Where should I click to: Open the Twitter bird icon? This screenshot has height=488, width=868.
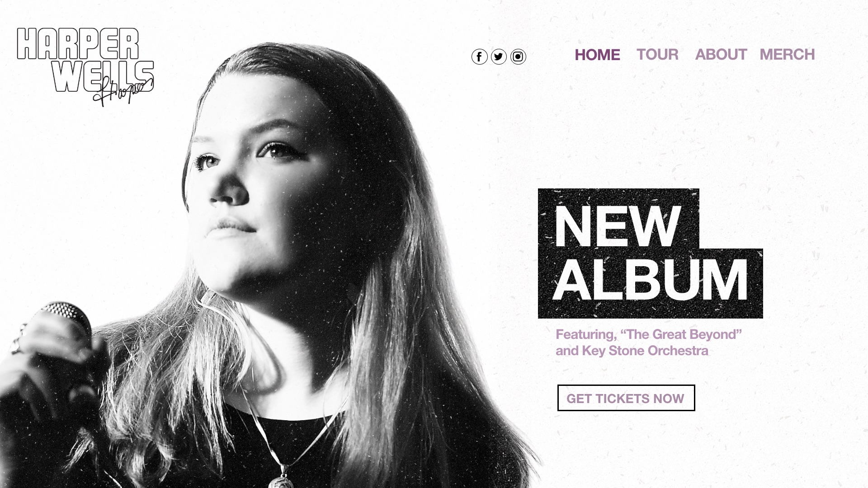499,56
